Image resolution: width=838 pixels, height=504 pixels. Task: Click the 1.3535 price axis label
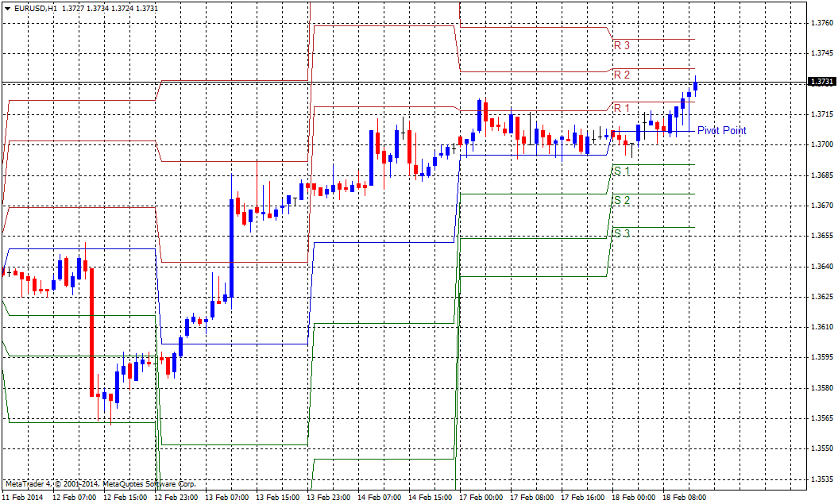[x=822, y=479]
